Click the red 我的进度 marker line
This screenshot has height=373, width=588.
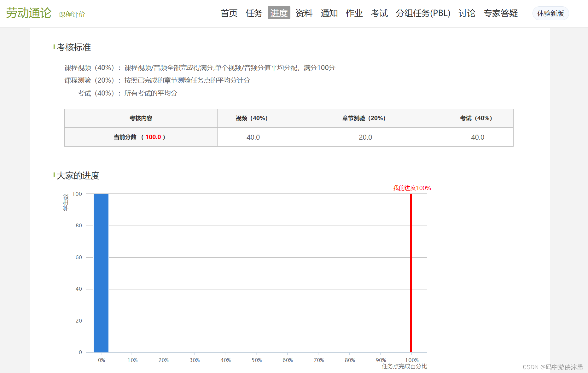pos(411,273)
